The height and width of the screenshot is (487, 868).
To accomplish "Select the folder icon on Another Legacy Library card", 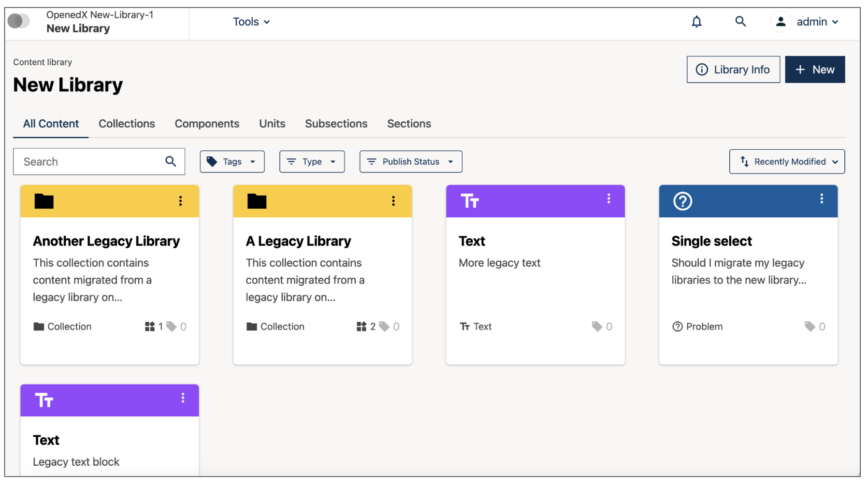I will click(43, 201).
